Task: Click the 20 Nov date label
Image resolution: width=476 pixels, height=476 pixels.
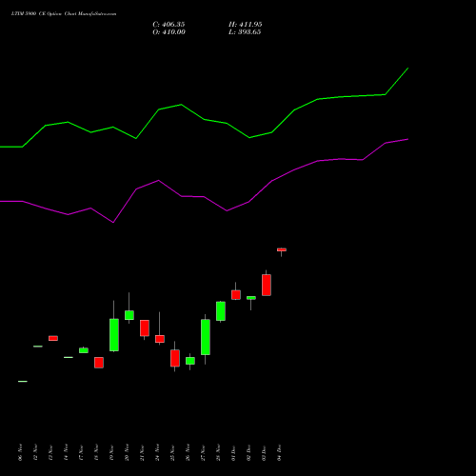Action: point(127,452)
